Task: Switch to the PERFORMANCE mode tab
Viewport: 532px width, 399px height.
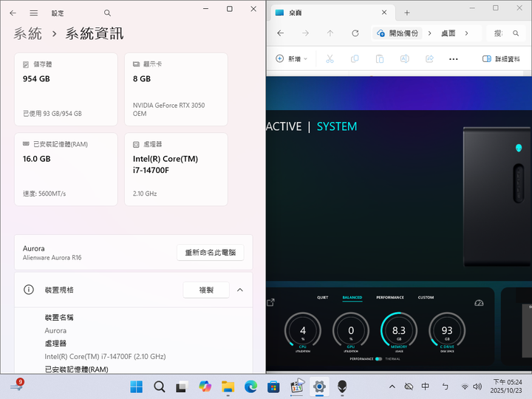Action: (x=390, y=297)
